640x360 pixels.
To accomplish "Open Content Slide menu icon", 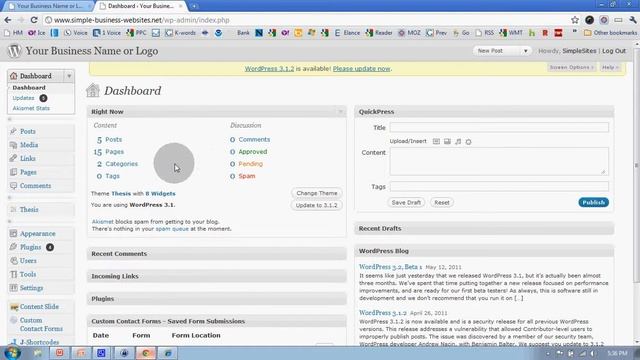I will pos(14,307).
